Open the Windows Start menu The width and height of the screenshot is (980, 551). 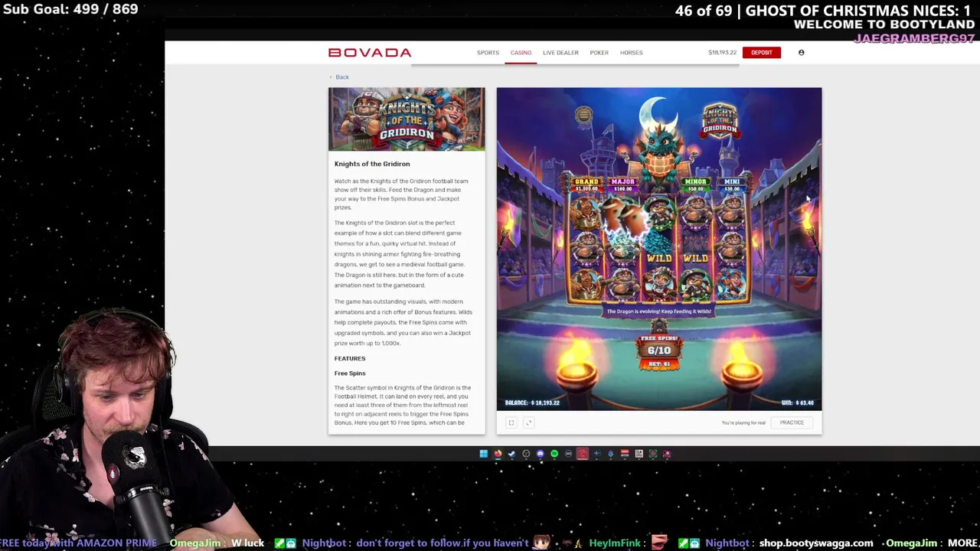483,454
